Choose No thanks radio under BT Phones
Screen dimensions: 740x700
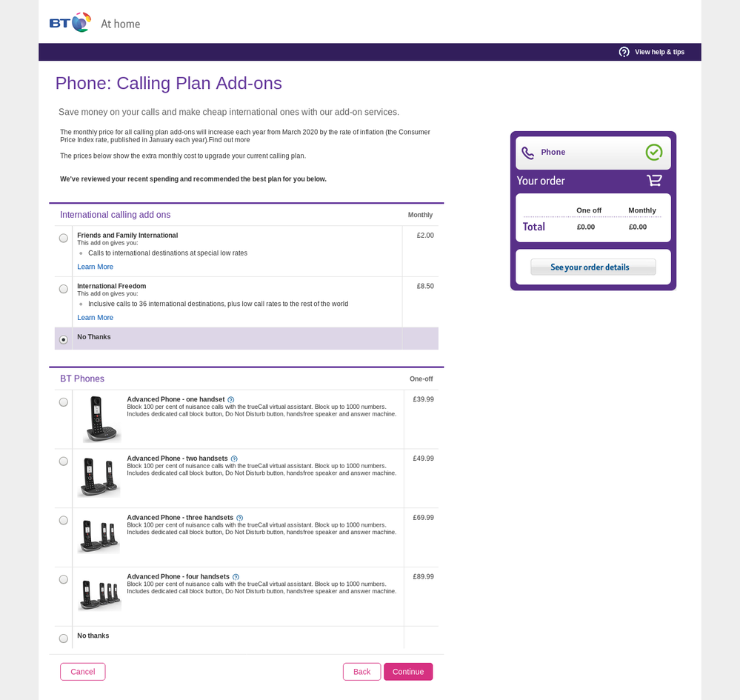coord(64,639)
